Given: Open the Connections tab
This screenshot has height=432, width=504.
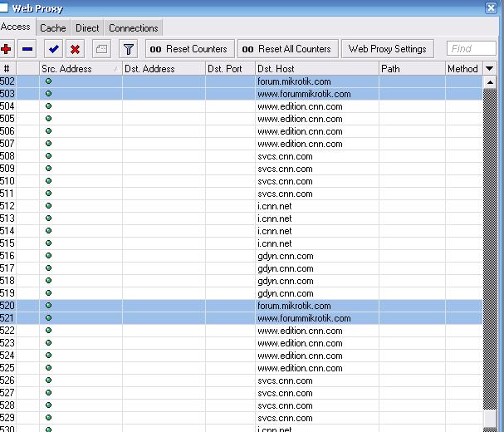Looking at the screenshot, I should coord(134,28).
